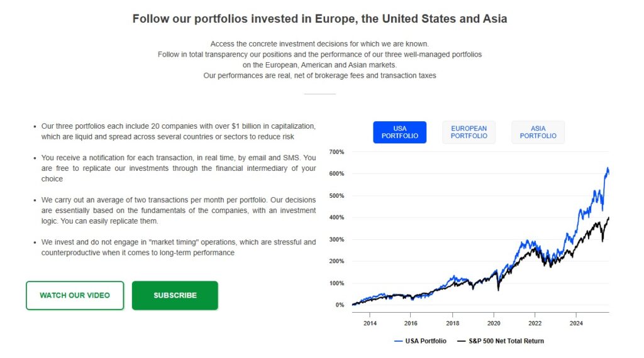Click the "Access the concrete investment decisions" line
644x358 pixels.
click(319, 44)
